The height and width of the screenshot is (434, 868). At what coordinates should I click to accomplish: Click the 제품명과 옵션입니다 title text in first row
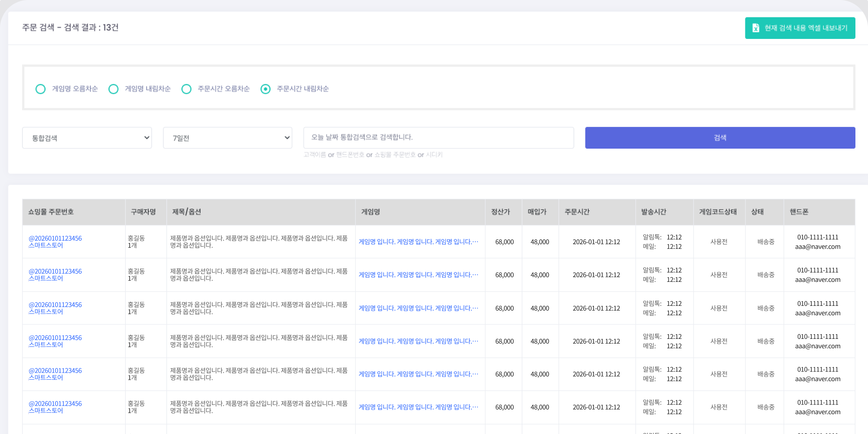coord(259,242)
